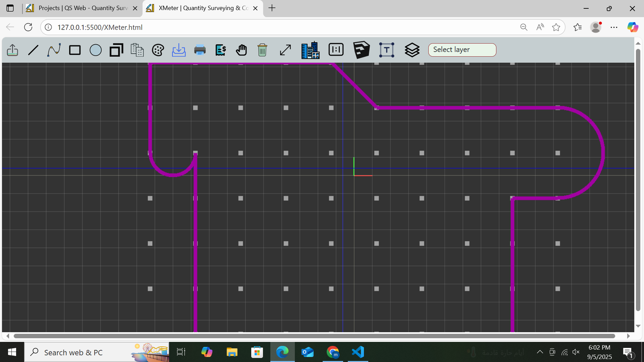Click the blue download tray icon
Image resolution: width=644 pixels, height=362 pixels.
[179, 50]
